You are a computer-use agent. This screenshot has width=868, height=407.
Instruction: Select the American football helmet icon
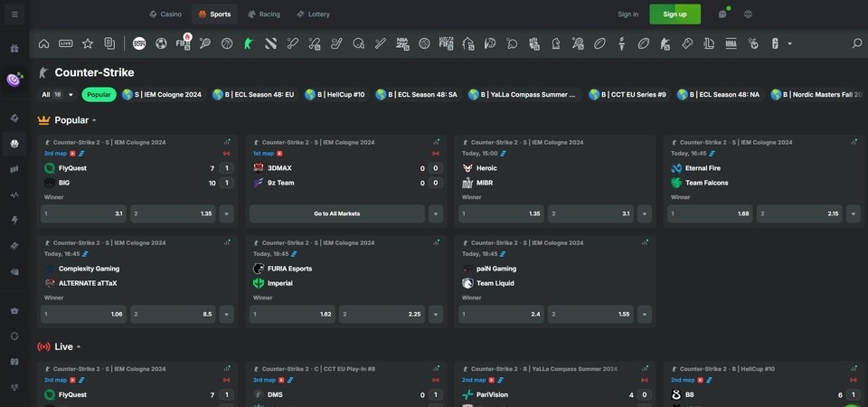point(358,43)
